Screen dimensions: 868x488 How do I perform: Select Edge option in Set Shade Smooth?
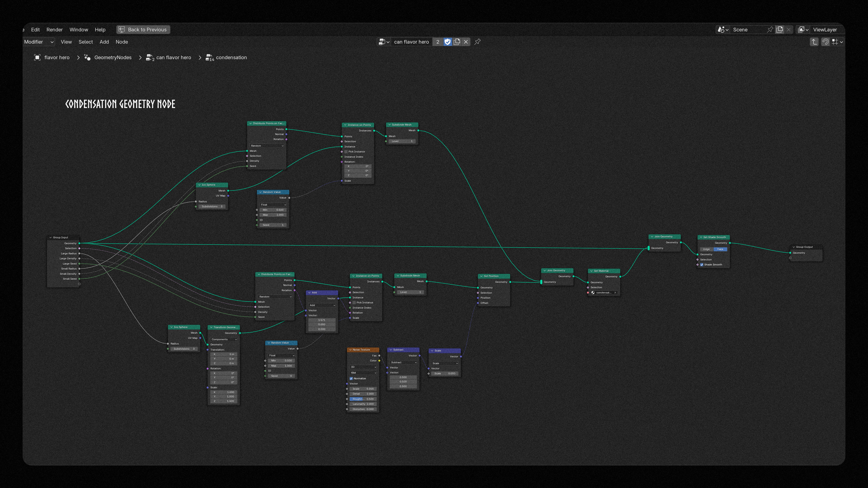pos(707,249)
